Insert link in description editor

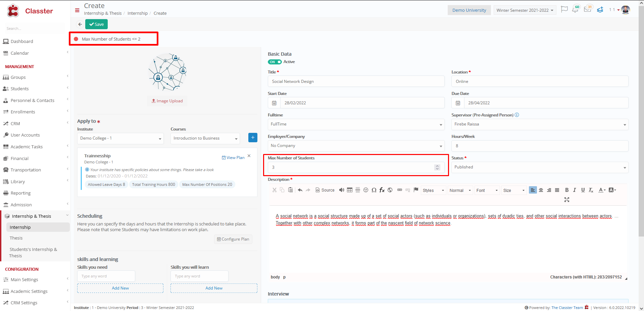pos(400,190)
